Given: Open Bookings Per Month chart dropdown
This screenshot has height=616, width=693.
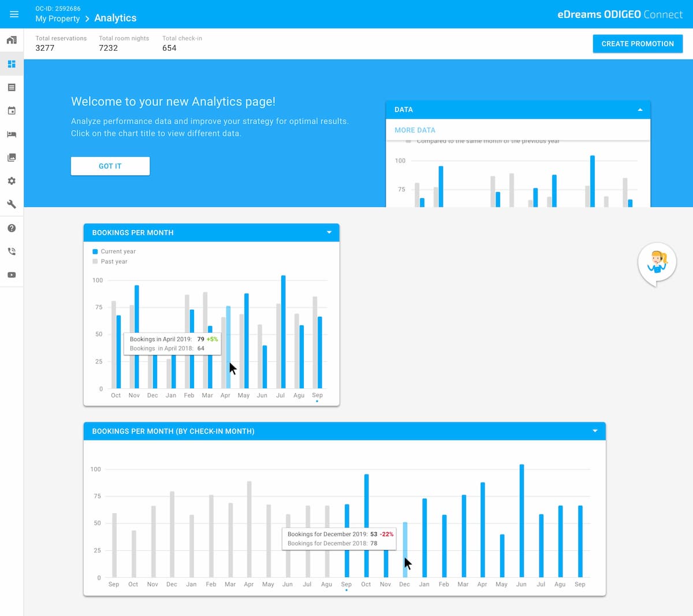Looking at the screenshot, I should coord(329,232).
